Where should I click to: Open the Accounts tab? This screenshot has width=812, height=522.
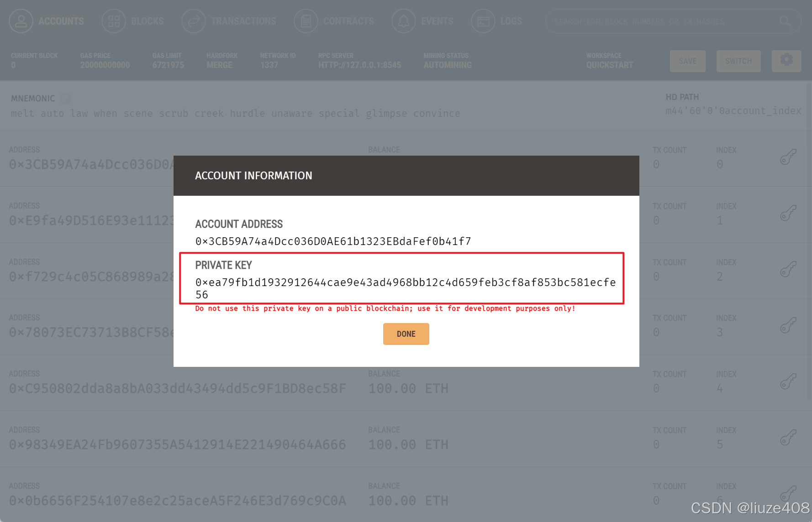[47, 21]
